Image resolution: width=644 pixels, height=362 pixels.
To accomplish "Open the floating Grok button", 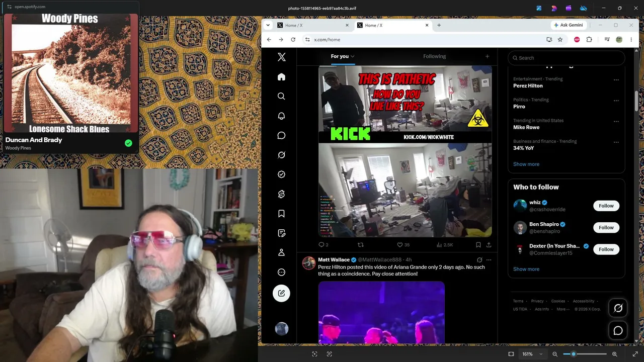I will tap(618, 308).
